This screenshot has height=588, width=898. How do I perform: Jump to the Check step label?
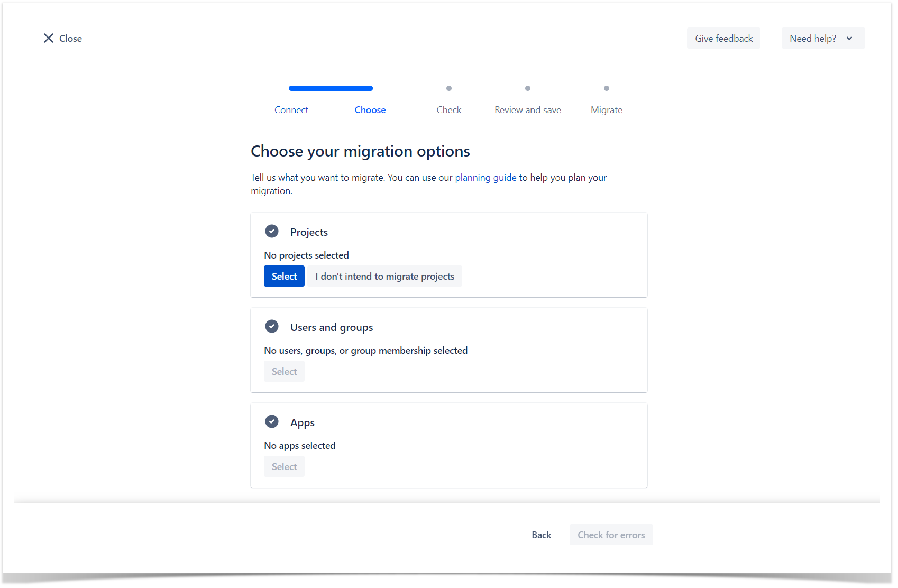448,110
